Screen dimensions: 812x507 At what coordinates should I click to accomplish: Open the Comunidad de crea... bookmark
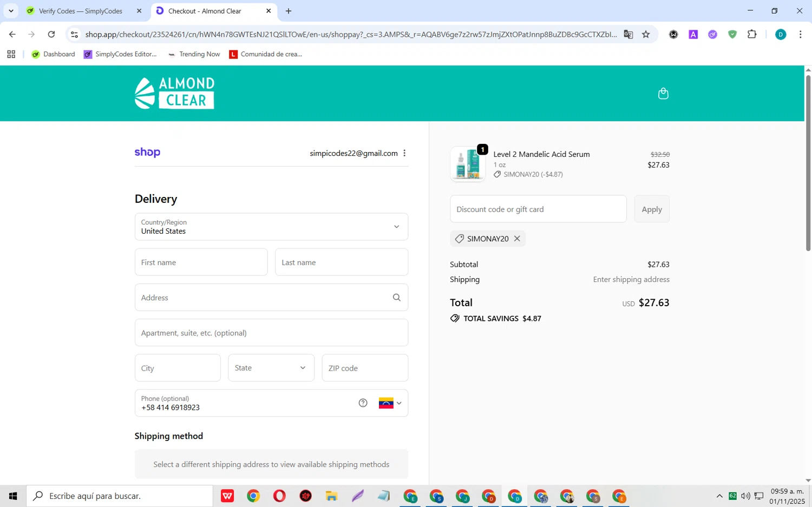[x=266, y=54]
